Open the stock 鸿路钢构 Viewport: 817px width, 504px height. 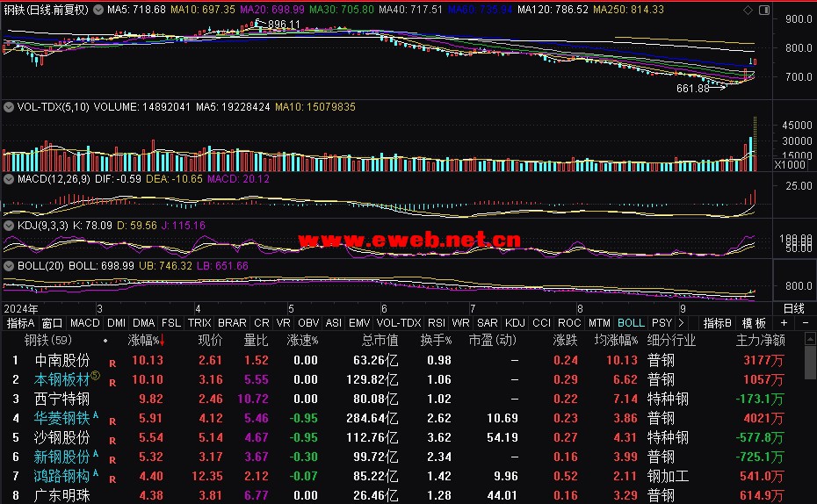[62, 476]
